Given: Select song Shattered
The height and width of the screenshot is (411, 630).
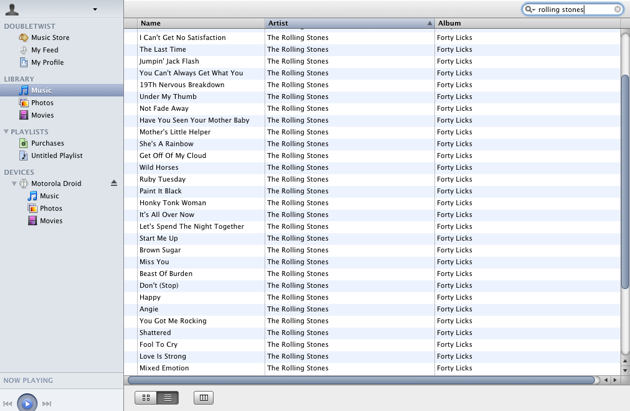Looking at the screenshot, I should [x=155, y=333].
